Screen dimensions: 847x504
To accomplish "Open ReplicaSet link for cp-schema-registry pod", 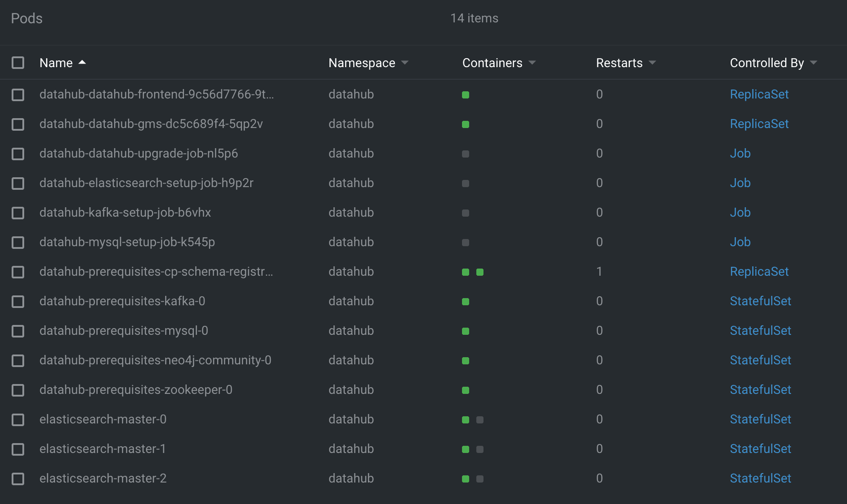I will pyautogui.click(x=759, y=272).
